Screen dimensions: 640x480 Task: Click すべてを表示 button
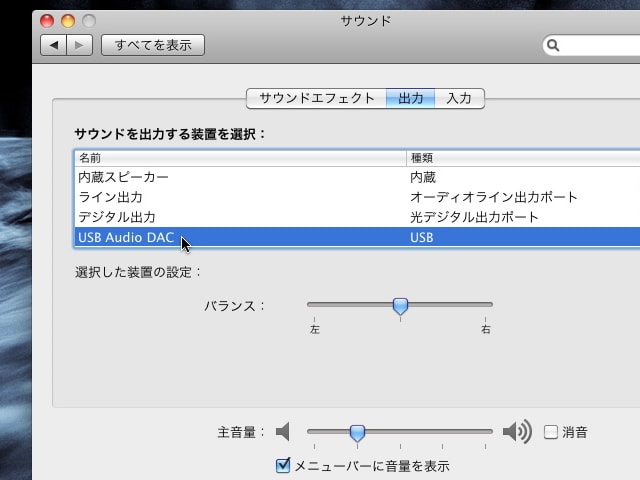153,45
